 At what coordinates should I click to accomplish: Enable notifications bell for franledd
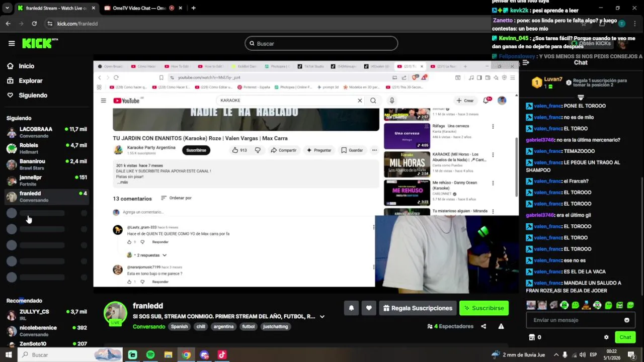tap(351, 308)
